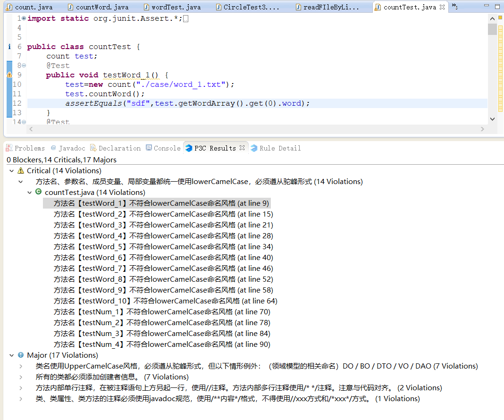
Task: Select the testNum_2 violation at line 78
Action: coord(161,323)
